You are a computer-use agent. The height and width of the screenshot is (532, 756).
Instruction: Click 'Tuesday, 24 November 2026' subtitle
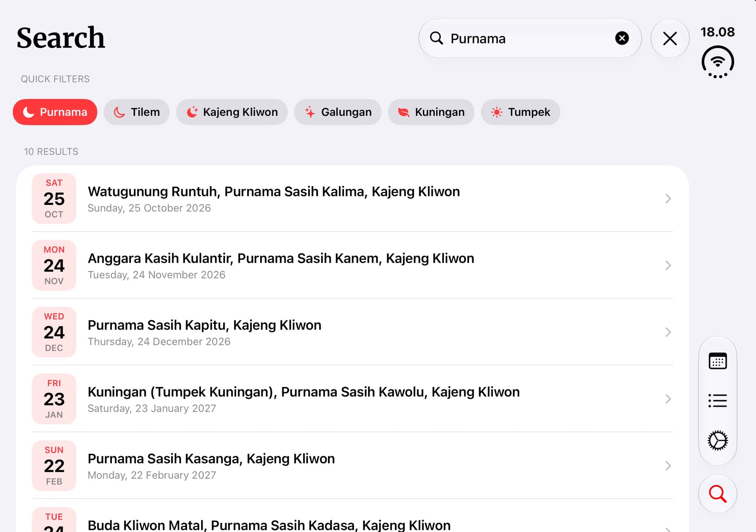(156, 275)
